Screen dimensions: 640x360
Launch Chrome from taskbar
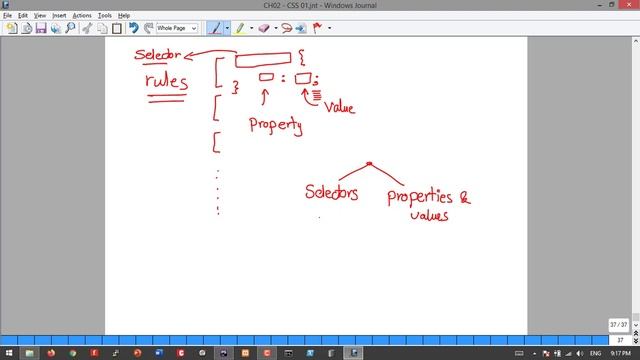click(73, 353)
